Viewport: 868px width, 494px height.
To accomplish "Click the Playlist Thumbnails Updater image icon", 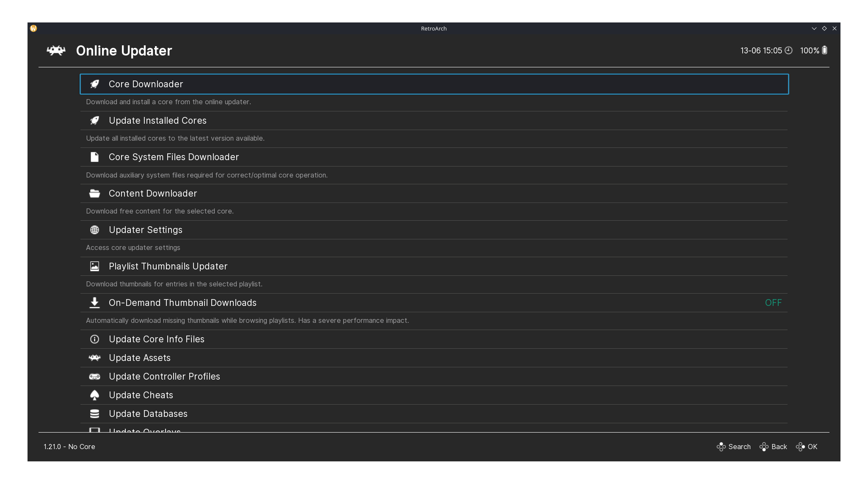I will click(94, 266).
